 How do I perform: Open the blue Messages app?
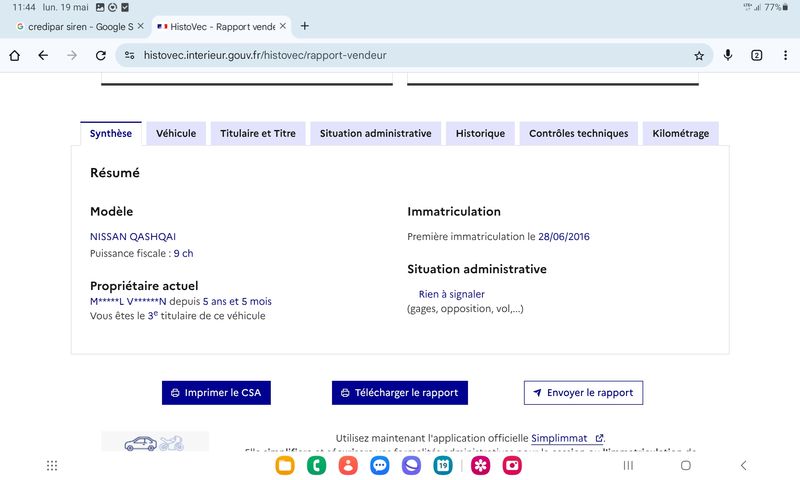point(380,465)
